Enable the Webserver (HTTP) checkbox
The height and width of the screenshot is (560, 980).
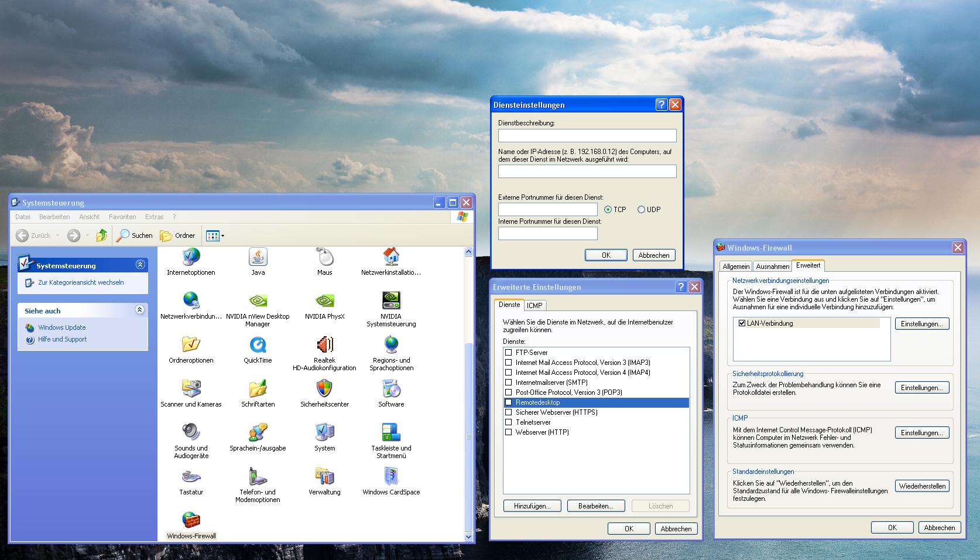(x=509, y=432)
